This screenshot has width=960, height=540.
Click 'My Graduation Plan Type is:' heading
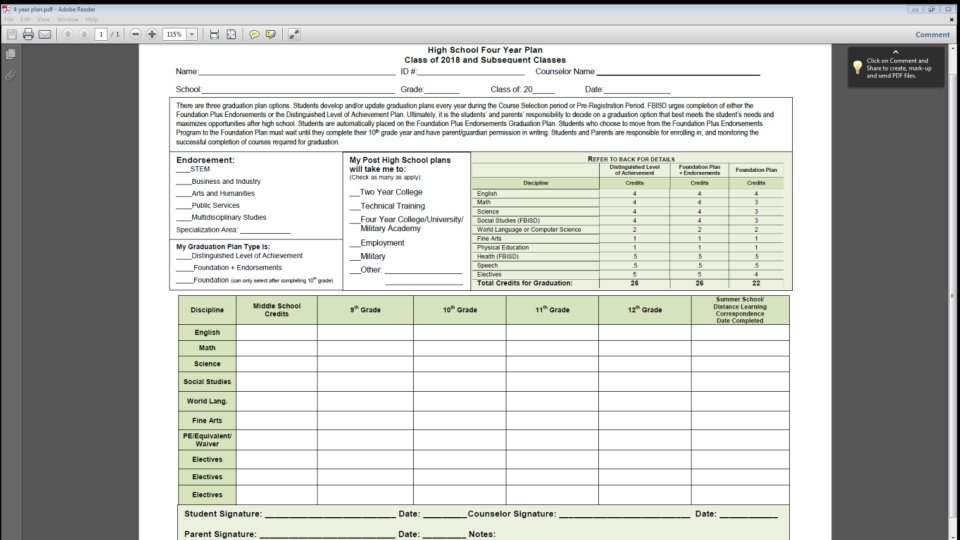tap(223, 247)
